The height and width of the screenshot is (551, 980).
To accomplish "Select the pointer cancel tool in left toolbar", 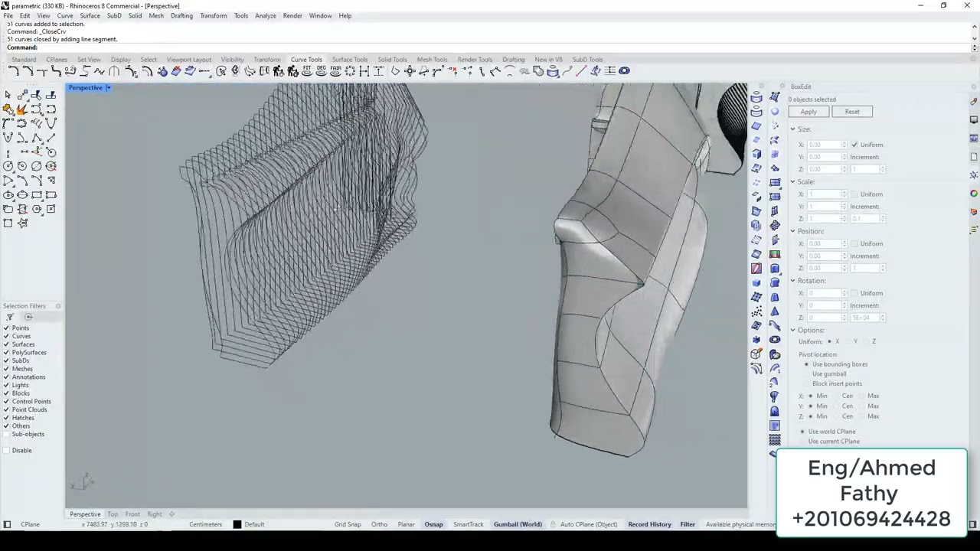I will tap(8, 95).
